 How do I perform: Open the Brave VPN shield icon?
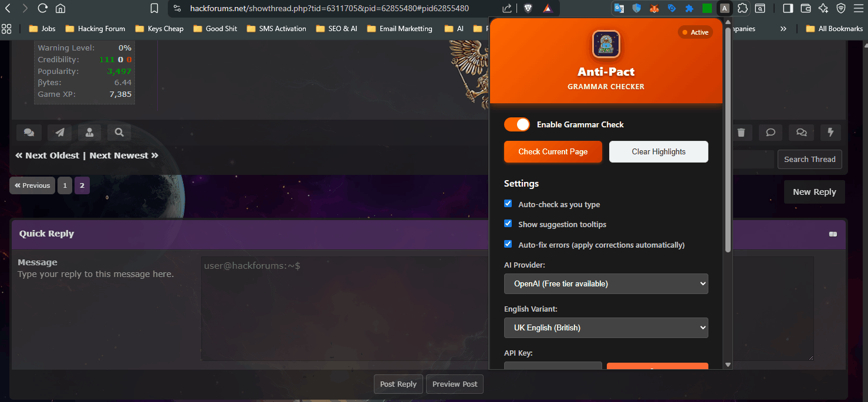[841, 8]
